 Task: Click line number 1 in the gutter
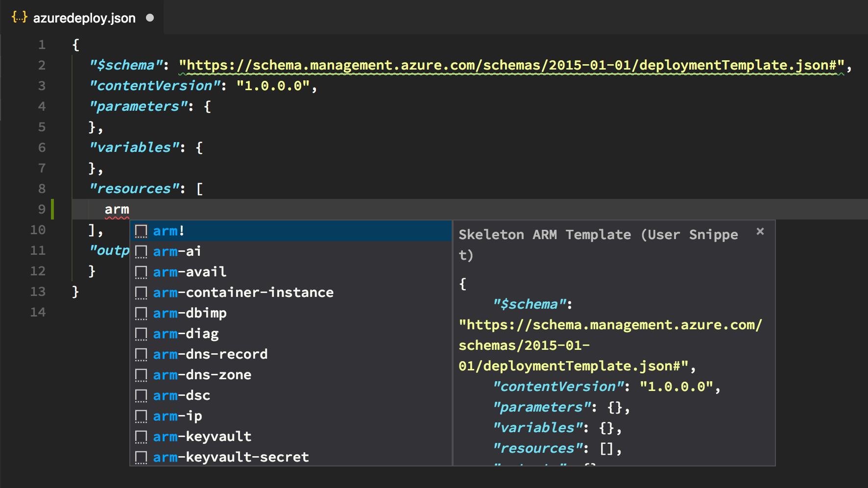click(x=42, y=45)
